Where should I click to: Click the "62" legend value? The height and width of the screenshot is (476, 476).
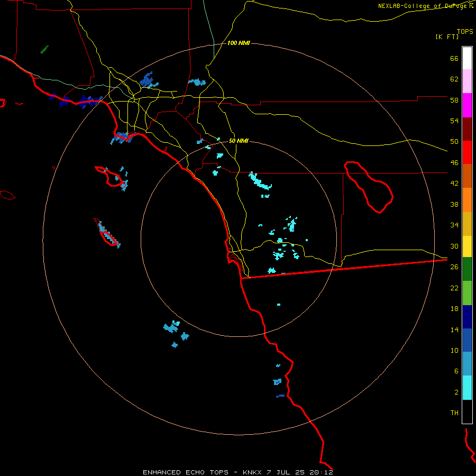(x=454, y=79)
